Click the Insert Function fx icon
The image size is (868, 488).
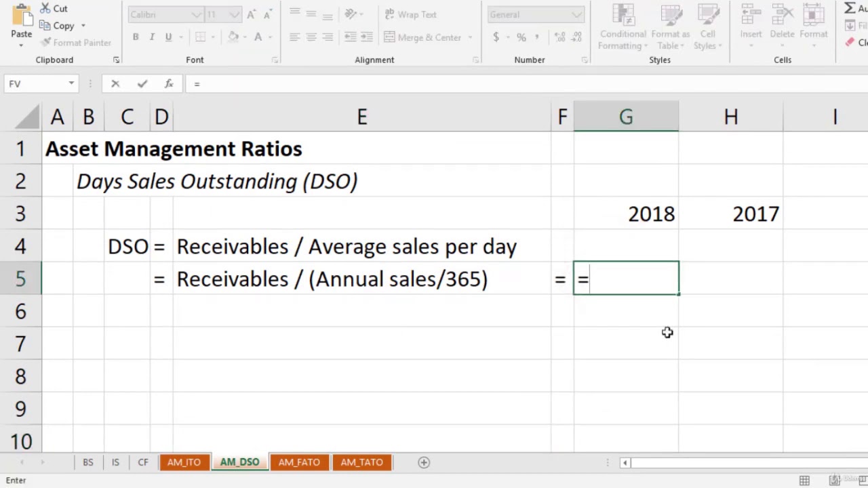tap(169, 83)
